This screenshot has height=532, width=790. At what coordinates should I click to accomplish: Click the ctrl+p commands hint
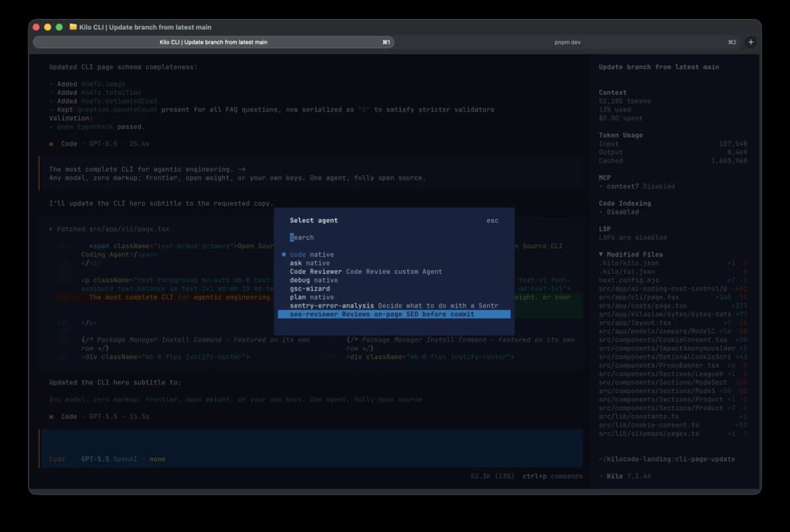click(x=552, y=476)
